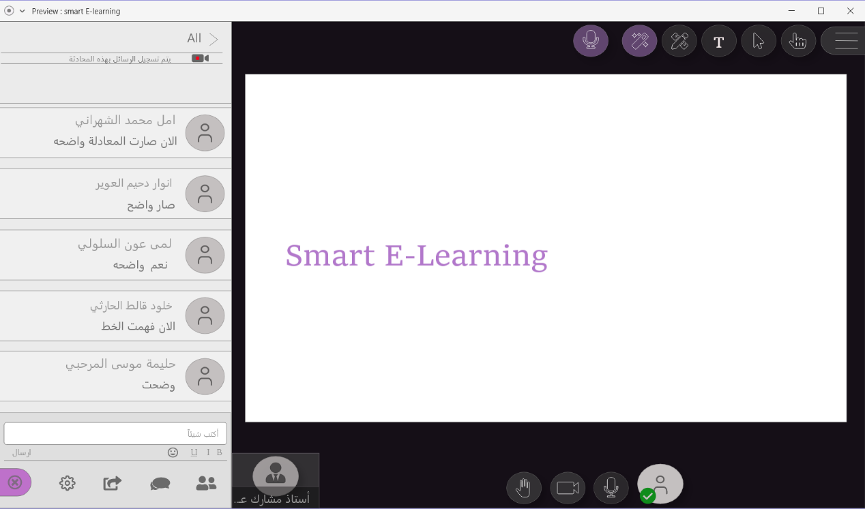The image size is (866, 510).
Task: Click the purple microphone icon in top toolbar
Action: 590,40
